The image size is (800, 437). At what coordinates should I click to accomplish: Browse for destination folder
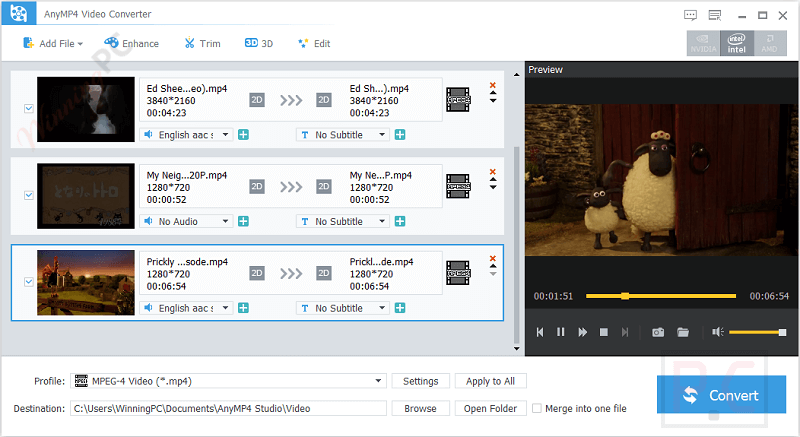tap(420, 408)
